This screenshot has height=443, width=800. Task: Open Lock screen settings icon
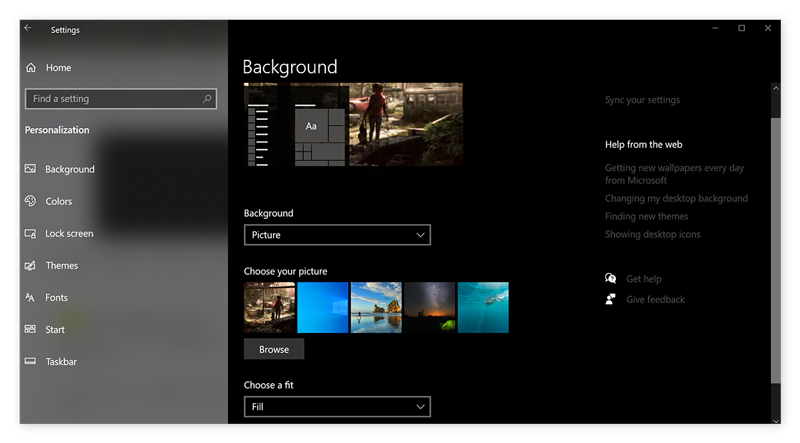tap(31, 233)
